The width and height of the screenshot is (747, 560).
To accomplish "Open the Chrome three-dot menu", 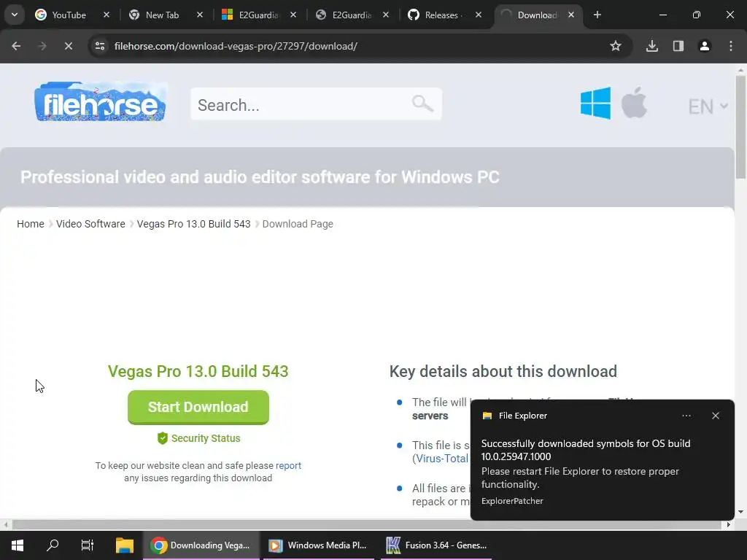I will coord(731,46).
